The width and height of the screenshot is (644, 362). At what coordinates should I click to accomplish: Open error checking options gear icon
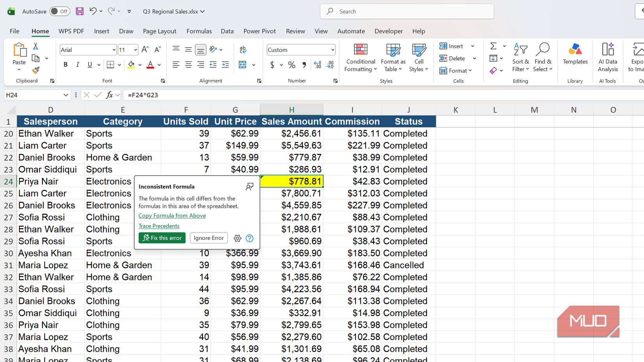point(237,238)
